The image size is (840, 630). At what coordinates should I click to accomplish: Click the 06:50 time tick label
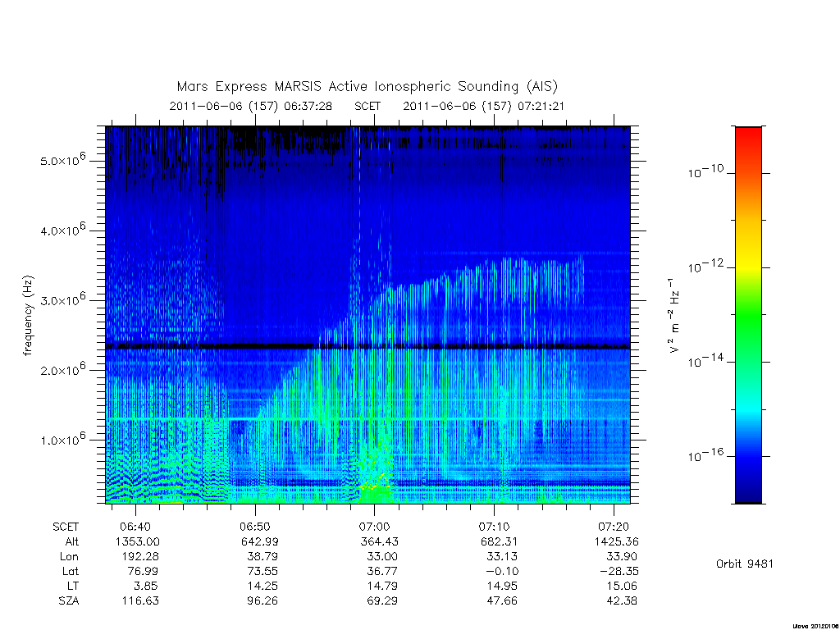[x=255, y=527]
